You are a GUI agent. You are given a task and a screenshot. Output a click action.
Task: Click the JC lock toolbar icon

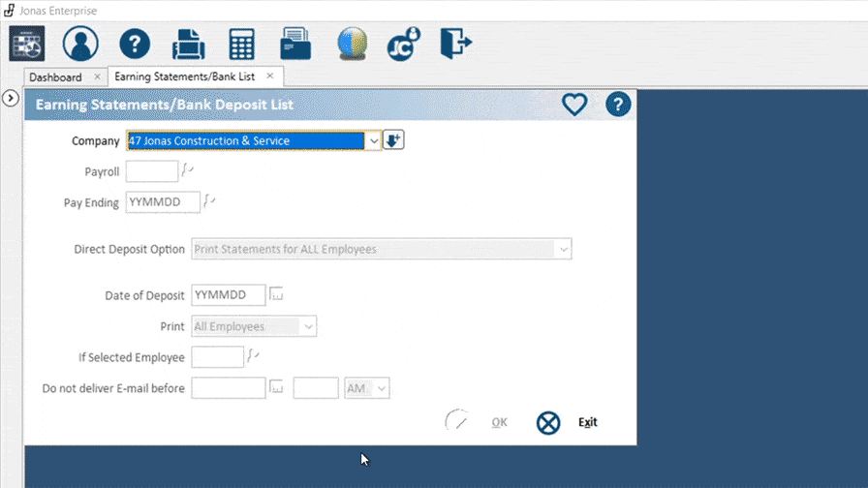coord(404,44)
